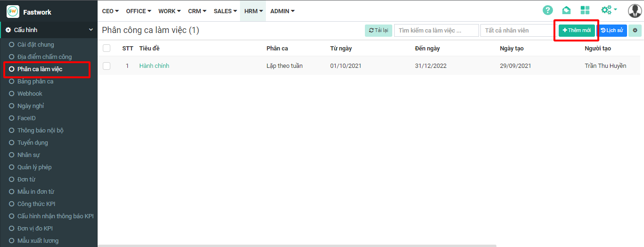Image resolution: width=644 pixels, height=247 pixels.
Task: Click the horizontal scrollbar at the bottom
Action: (x=297, y=246)
